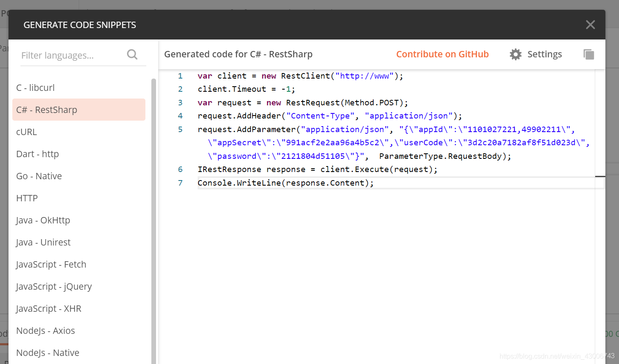Viewport: 619px width, 364px height.
Task: Pick Go - Native from the list
Action: pyautogui.click(x=39, y=176)
